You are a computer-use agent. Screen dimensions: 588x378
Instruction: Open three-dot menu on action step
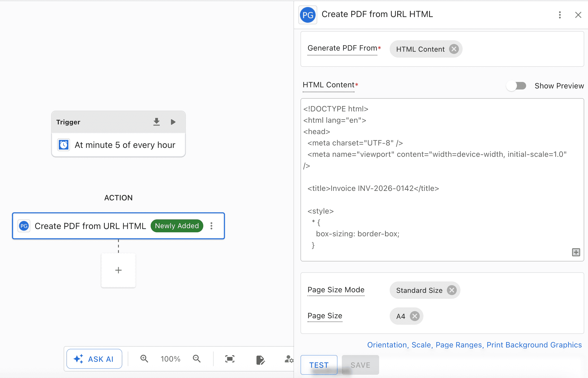click(x=212, y=226)
